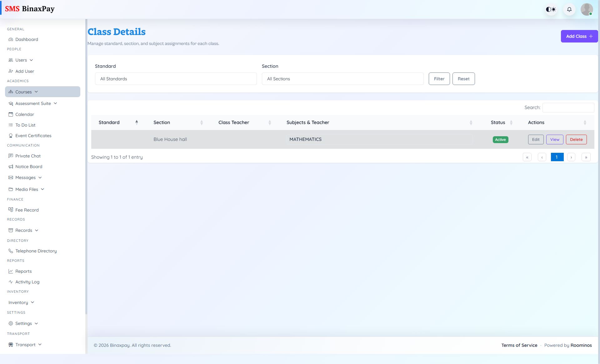
Task: Open the All Sections dropdown
Action: [x=342, y=79]
